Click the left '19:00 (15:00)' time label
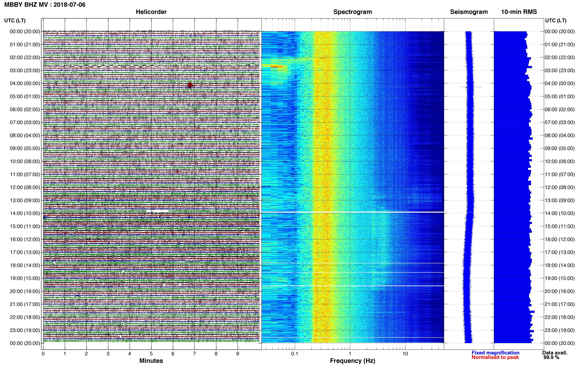588x368 pixels. click(x=25, y=278)
